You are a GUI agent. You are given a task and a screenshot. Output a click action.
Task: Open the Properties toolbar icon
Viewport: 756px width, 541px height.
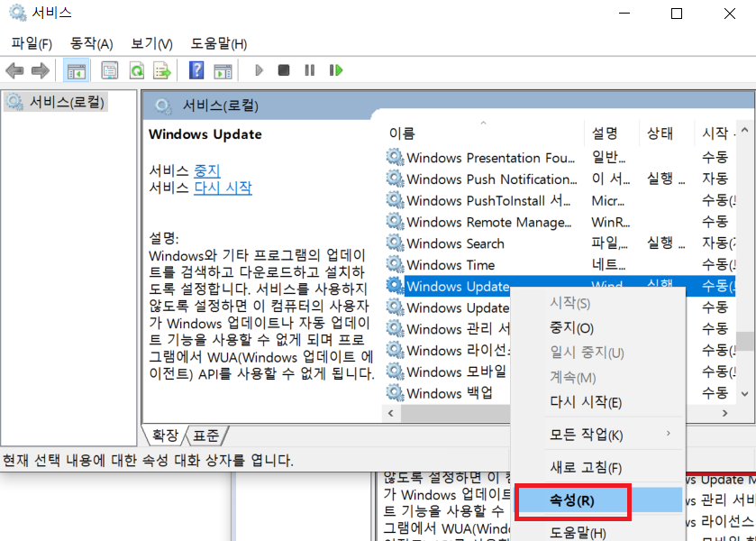point(110,70)
